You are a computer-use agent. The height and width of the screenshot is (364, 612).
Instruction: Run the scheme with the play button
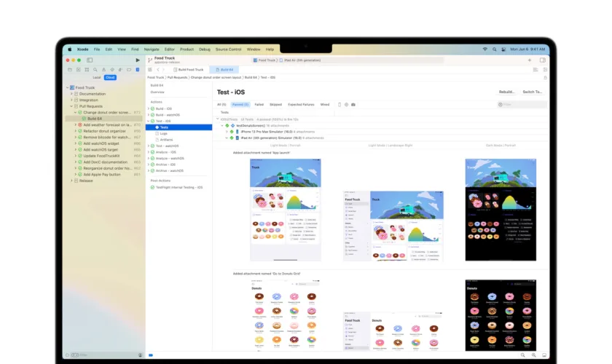(x=138, y=60)
